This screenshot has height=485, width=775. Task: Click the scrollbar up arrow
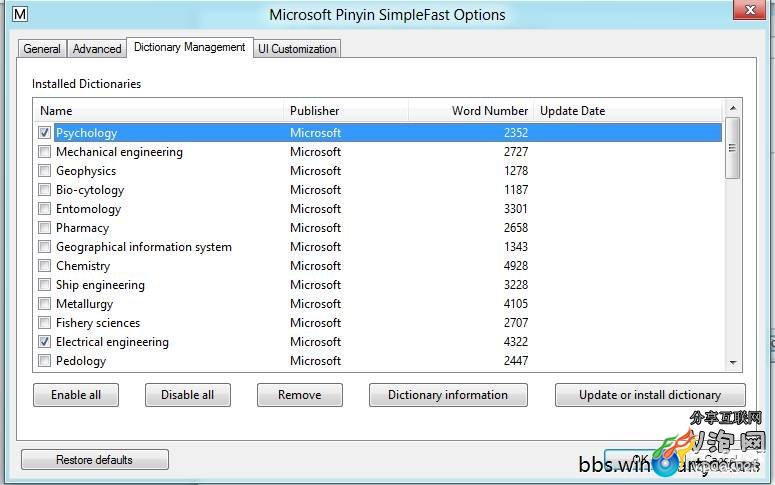pos(733,108)
